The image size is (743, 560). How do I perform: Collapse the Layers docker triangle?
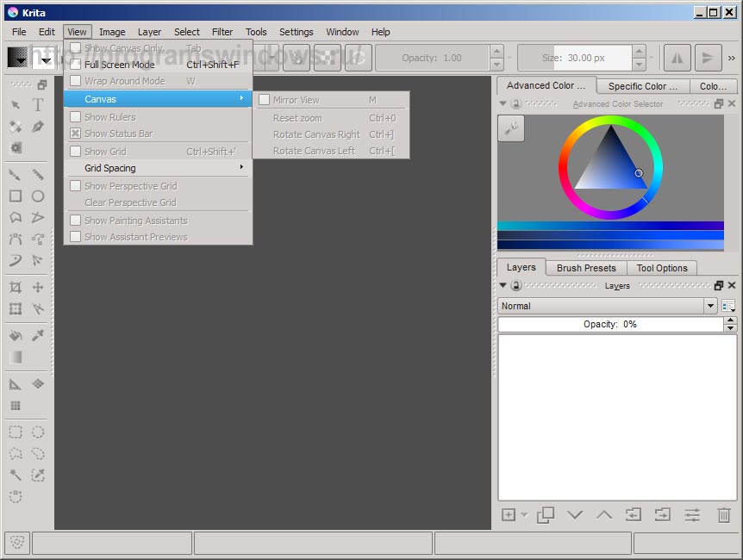pos(503,285)
